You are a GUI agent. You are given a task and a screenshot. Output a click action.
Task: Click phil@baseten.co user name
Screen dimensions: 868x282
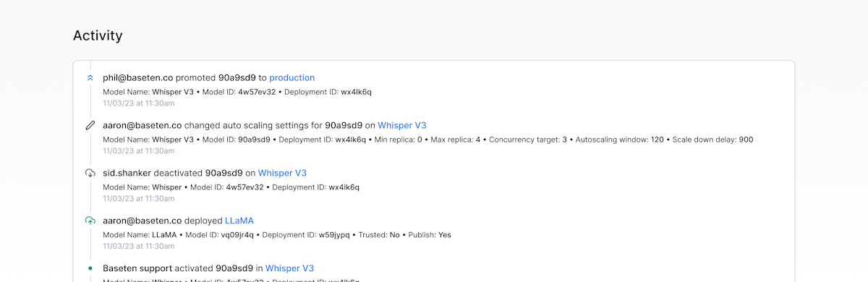137,77
